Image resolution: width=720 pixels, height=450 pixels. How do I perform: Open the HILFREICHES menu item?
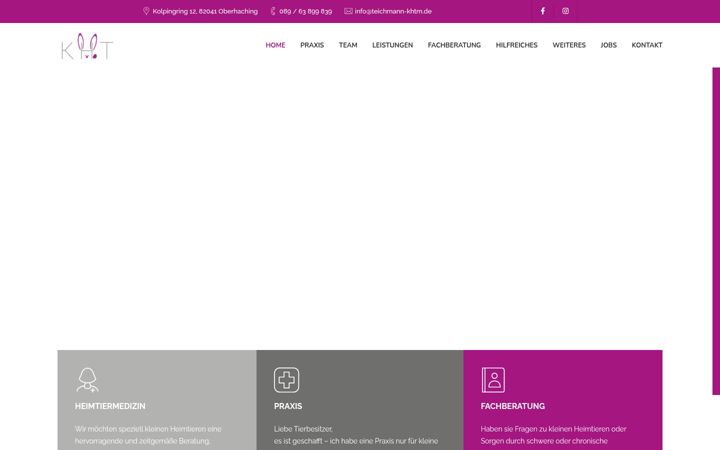(x=517, y=45)
